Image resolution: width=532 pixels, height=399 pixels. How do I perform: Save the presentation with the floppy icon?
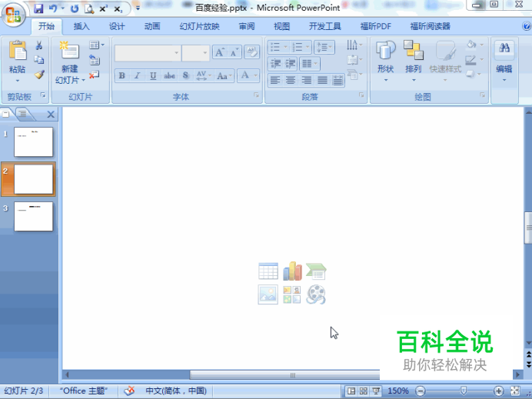point(38,8)
